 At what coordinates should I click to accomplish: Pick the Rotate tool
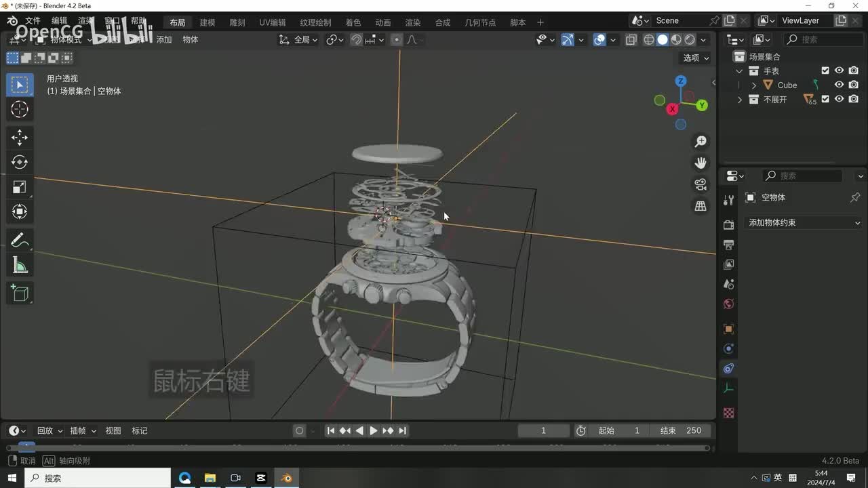tap(20, 162)
